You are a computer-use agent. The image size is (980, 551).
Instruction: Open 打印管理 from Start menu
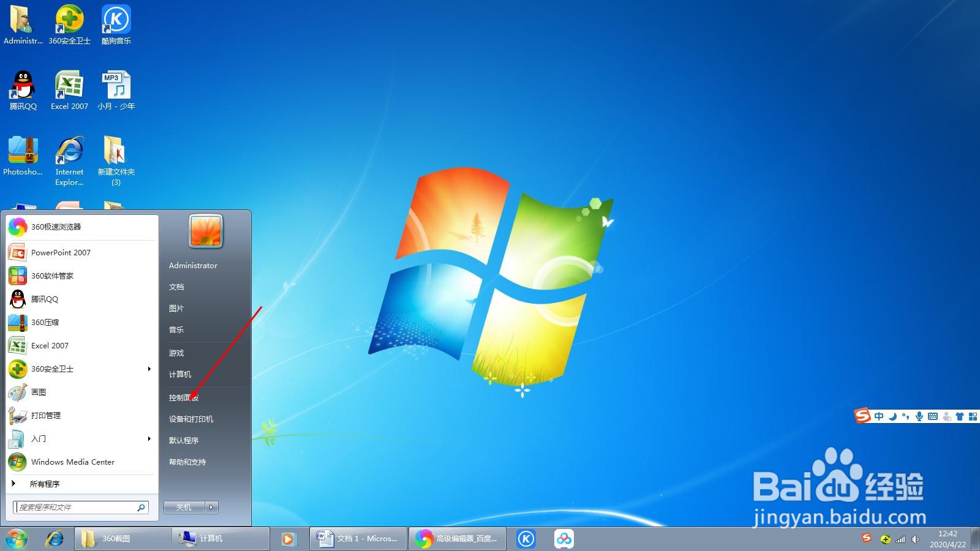pos(82,415)
